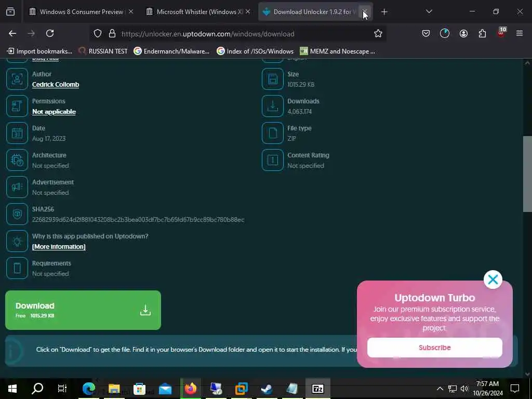Open the Firefox hamburger menu

click(x=520, y=33)
